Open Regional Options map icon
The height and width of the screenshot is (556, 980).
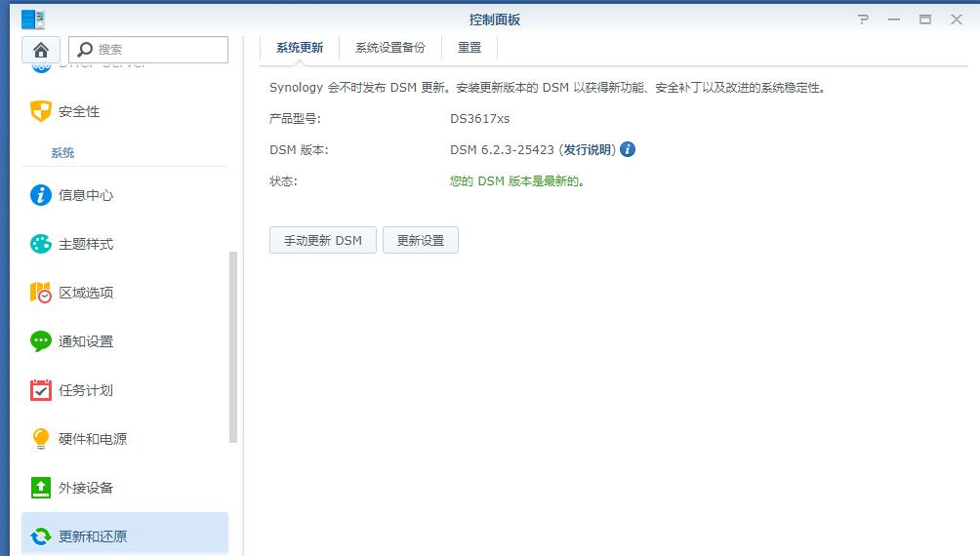pyautogui.click(x=40, y=293)
